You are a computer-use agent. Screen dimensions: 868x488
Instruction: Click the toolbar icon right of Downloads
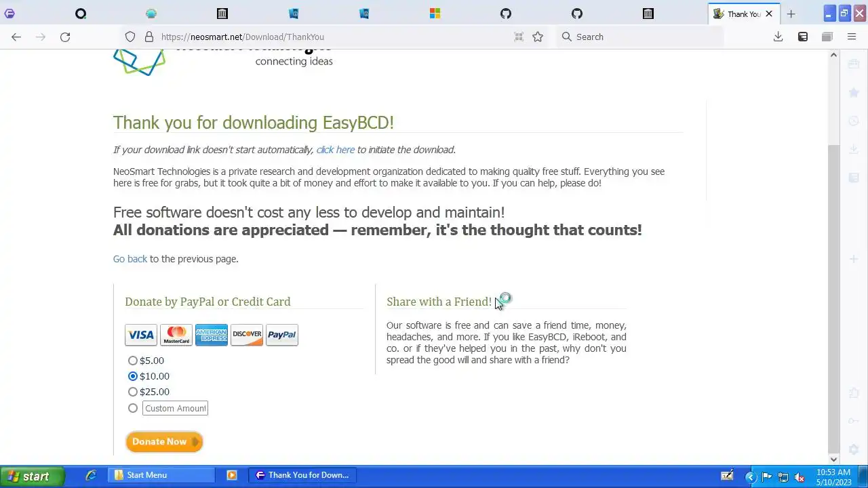803,37
